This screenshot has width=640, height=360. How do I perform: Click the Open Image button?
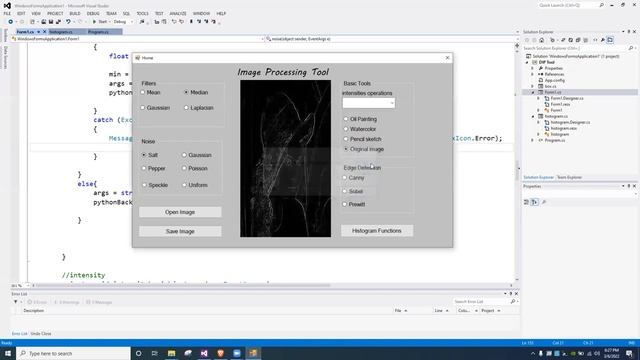click(180, 212)
